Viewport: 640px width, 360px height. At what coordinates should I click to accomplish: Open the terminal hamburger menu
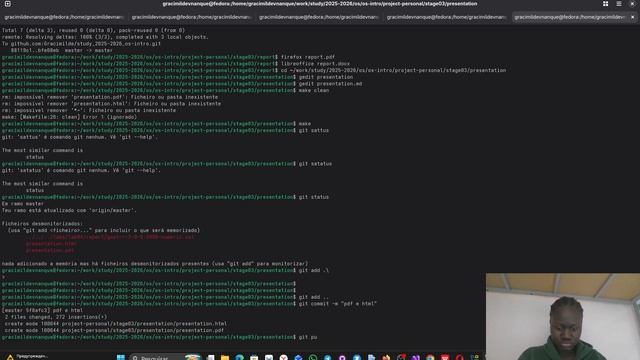(619, 4)
